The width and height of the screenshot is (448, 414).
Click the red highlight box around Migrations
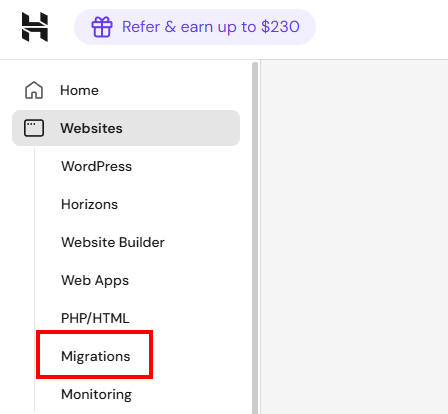click(x=94, y=355)
